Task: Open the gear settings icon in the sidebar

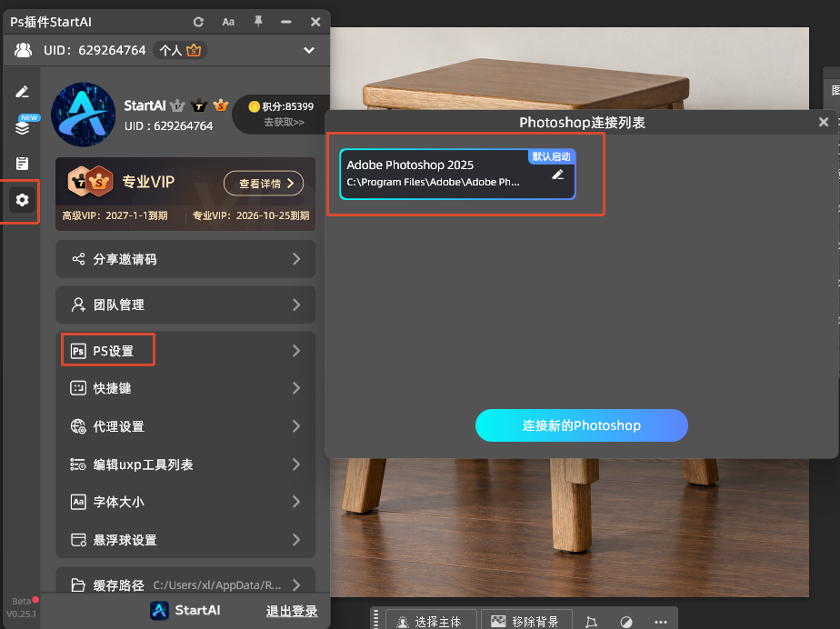Action: pos(22,200)
